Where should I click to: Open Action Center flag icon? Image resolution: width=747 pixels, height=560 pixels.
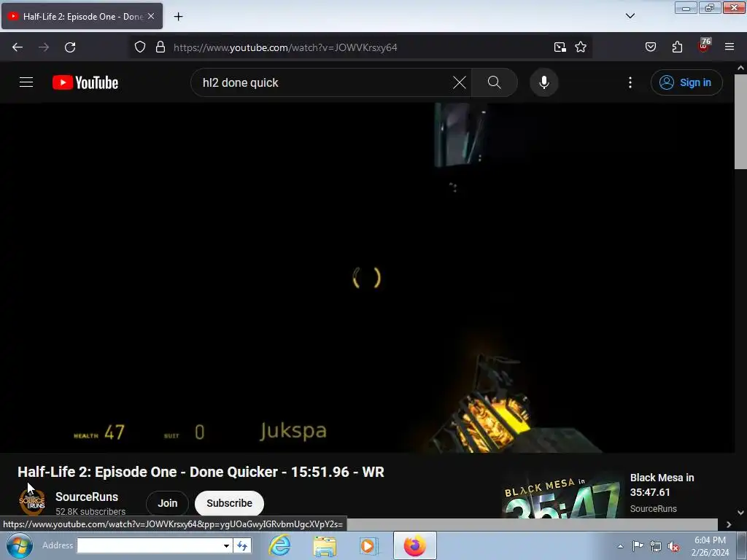point(638,546)
